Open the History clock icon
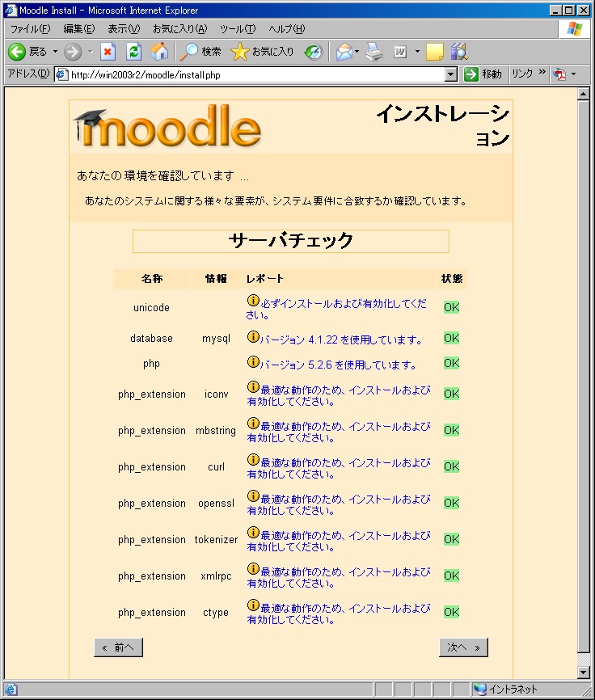Image resolution: width=595 pixels, height=700 pixels. click(x=314, y=52)
